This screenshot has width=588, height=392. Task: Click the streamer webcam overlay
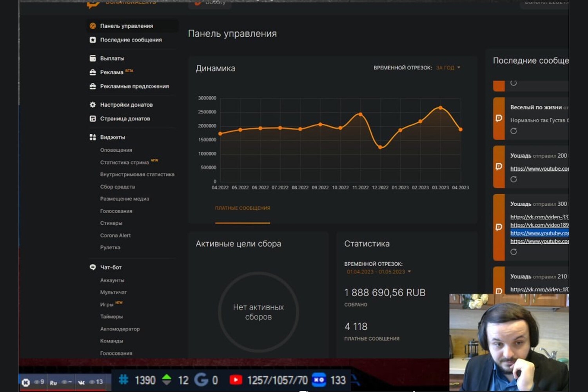click(x=509, y=342)
